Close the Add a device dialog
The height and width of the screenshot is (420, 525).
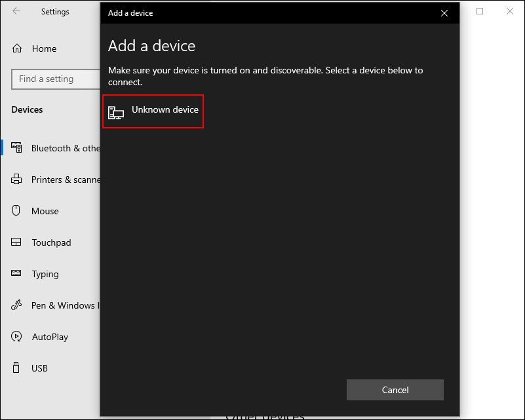pos(444,13)
